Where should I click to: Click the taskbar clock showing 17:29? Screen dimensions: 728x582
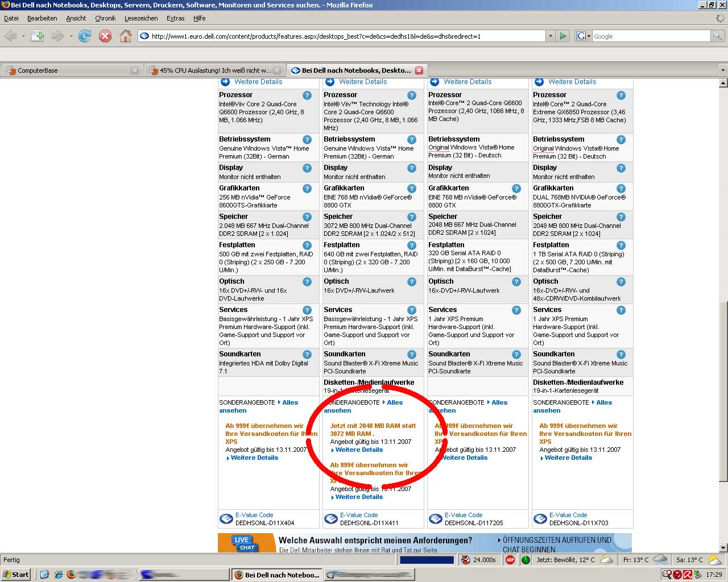[x=714, y=575]
